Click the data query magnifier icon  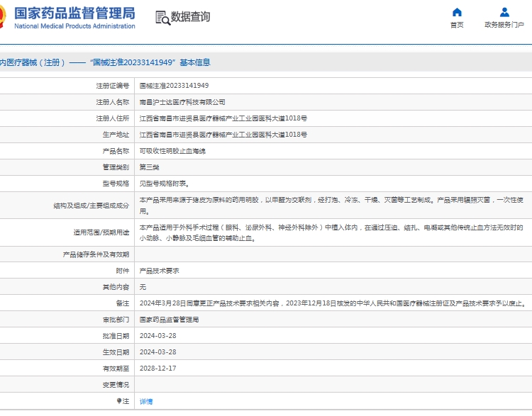tap(163, 18)
